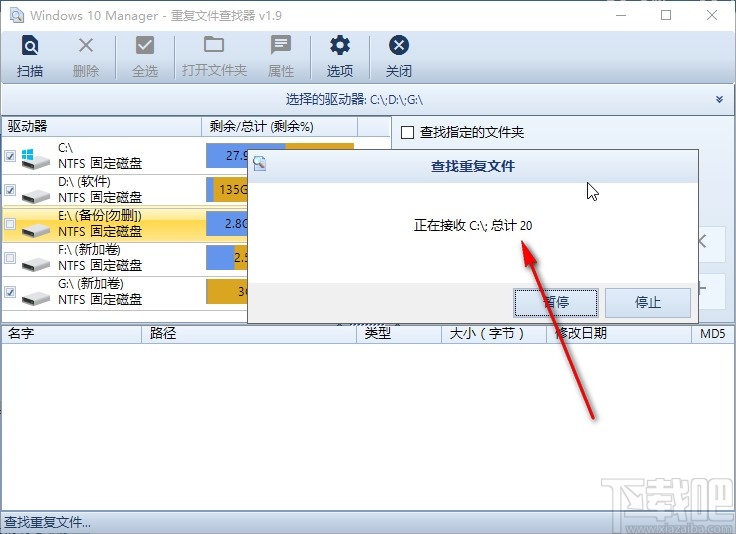The image size is (736, 534).
Task: Uncheck the C:\ drive checkbox
Action: pyautogui.click(x=10, y=156)
